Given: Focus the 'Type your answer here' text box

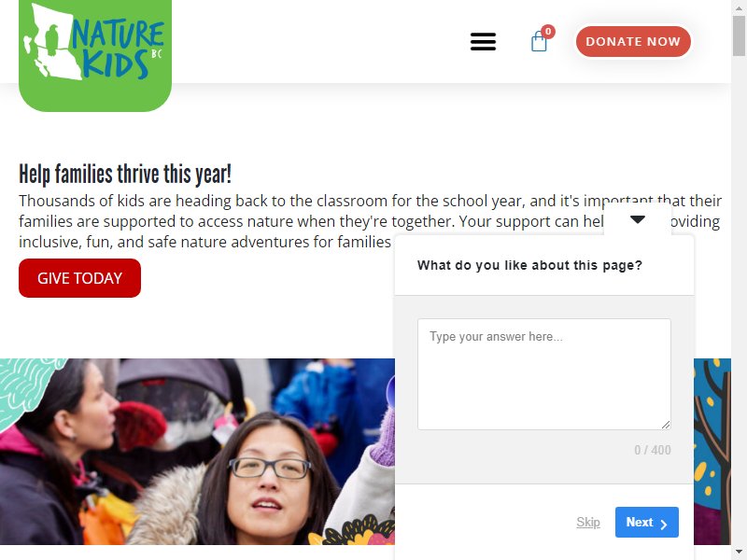Looking at the screenshot, I should [544, 374].
